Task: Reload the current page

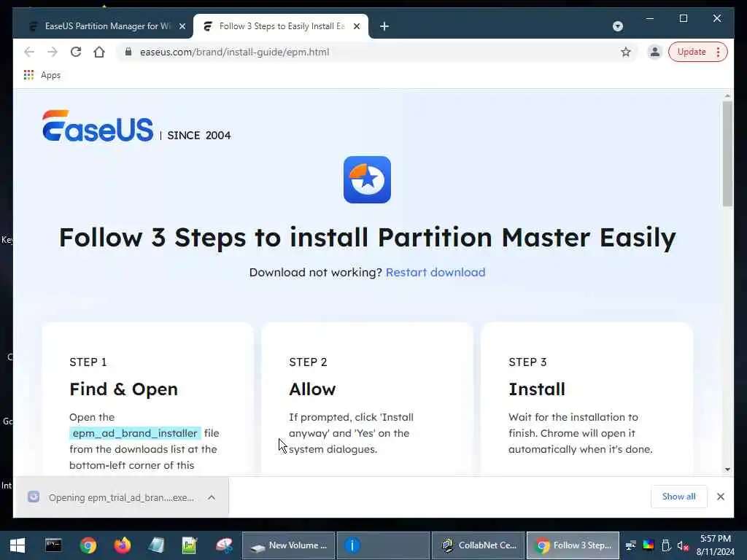Action: (x=76, y=52)
